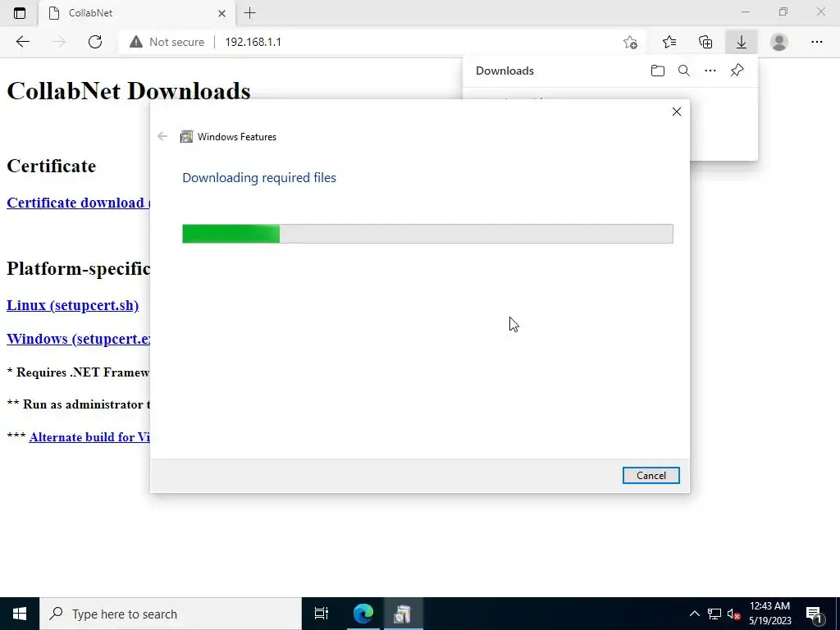
Task: Click the CollabNet Downloads heading
Action: (129, 90)
